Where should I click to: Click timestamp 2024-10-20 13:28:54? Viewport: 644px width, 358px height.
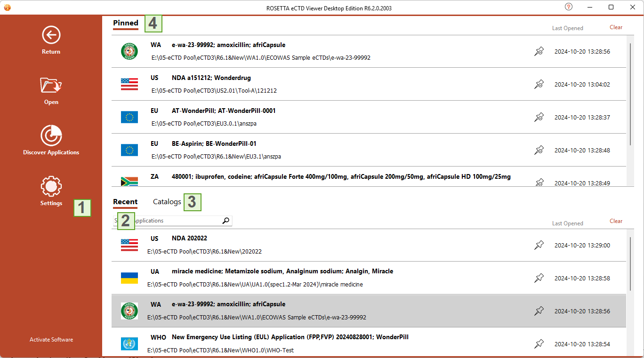582,344
